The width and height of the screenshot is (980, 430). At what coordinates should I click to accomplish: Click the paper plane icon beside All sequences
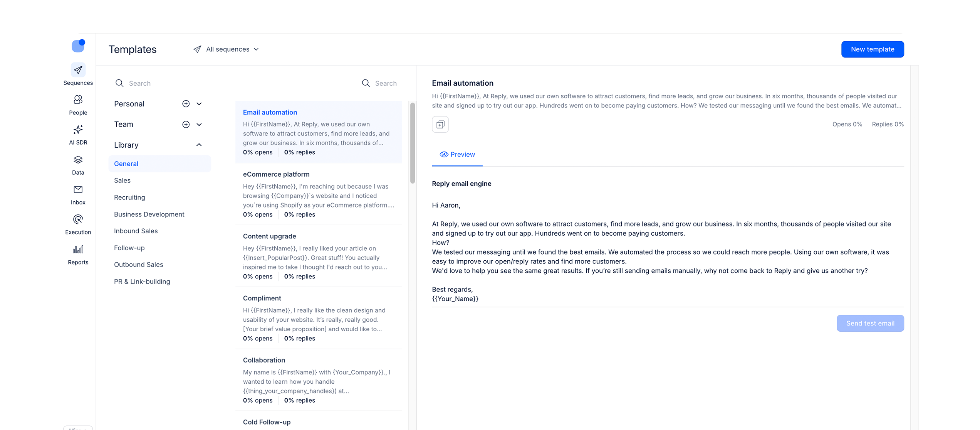[x=197, y=49]
